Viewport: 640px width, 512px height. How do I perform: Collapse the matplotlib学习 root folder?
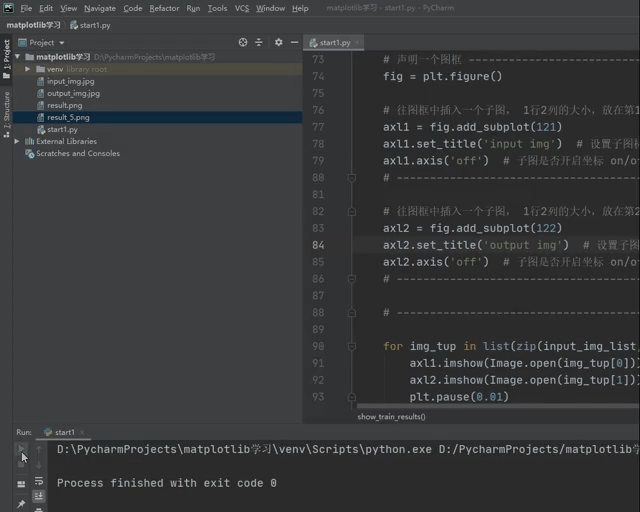pyautogui.click(x=18, y=57)
